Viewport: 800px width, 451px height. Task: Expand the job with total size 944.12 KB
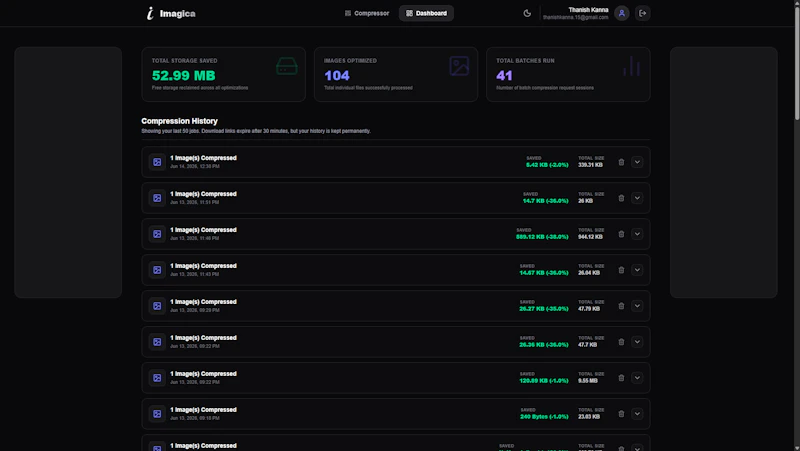(x=637, y=234)
